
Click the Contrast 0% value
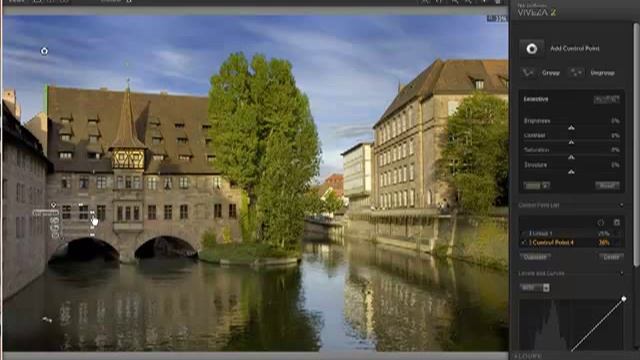point(615,135)
